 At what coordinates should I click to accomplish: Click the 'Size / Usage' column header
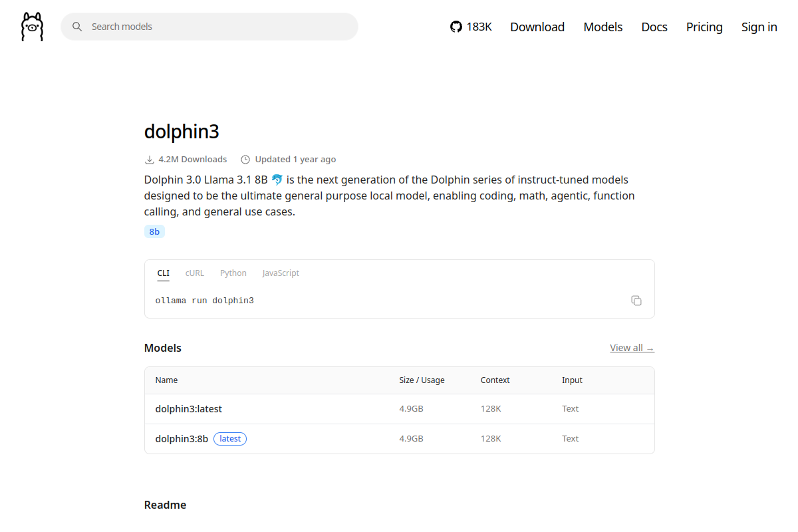pos(422,380)
